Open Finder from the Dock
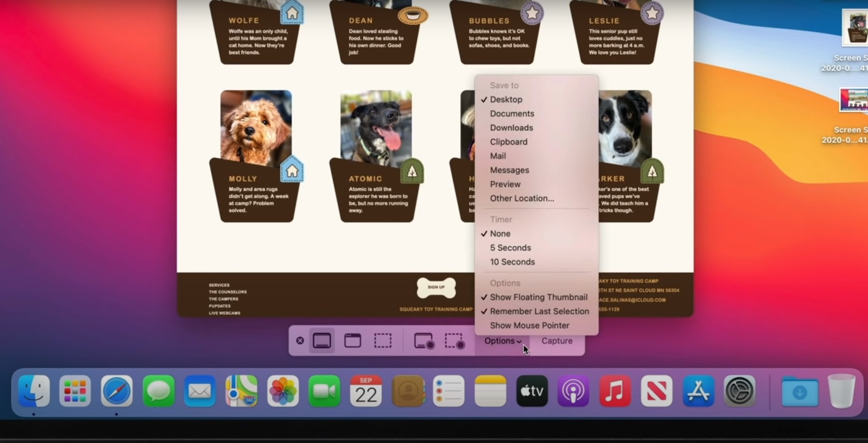868x443 pixels. click(x=34, y=391)
